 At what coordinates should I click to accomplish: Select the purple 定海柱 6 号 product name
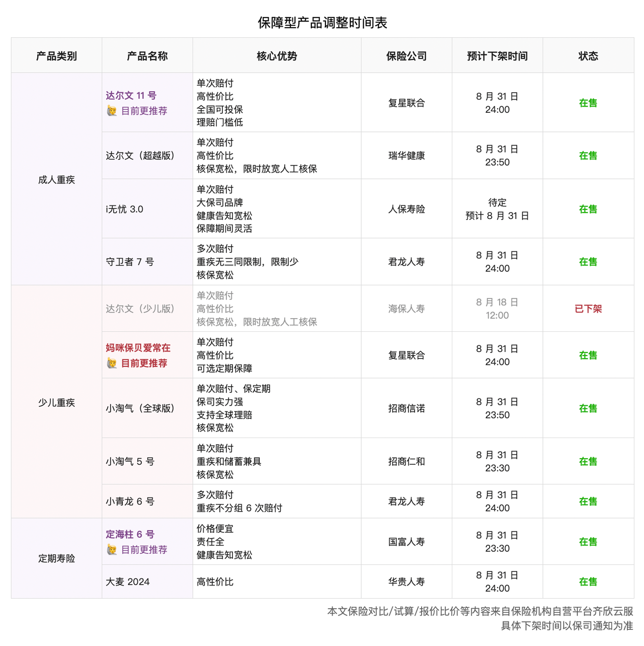pyautogui.click(x=130, y=534)
